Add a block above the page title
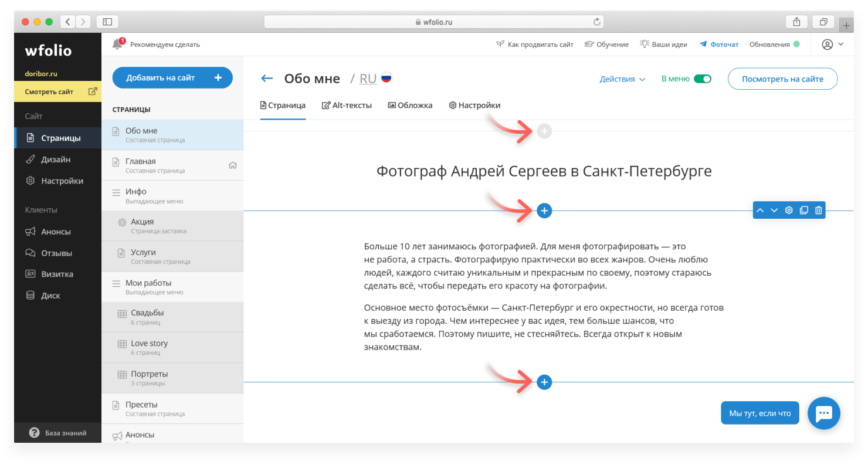The width and height of the screenshot is (868, 468). coord(544,131)
